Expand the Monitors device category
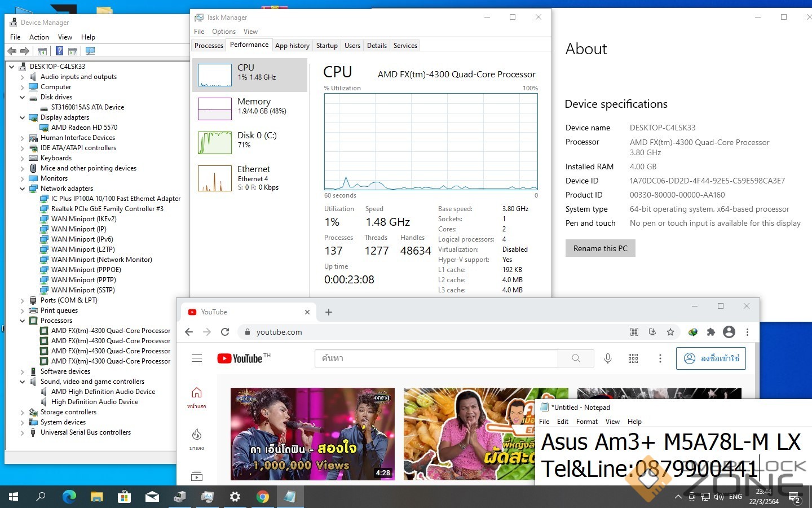Image resolution: width=812 pixels, height=508 pixels. pyautogui.click(x=23, y=178)
